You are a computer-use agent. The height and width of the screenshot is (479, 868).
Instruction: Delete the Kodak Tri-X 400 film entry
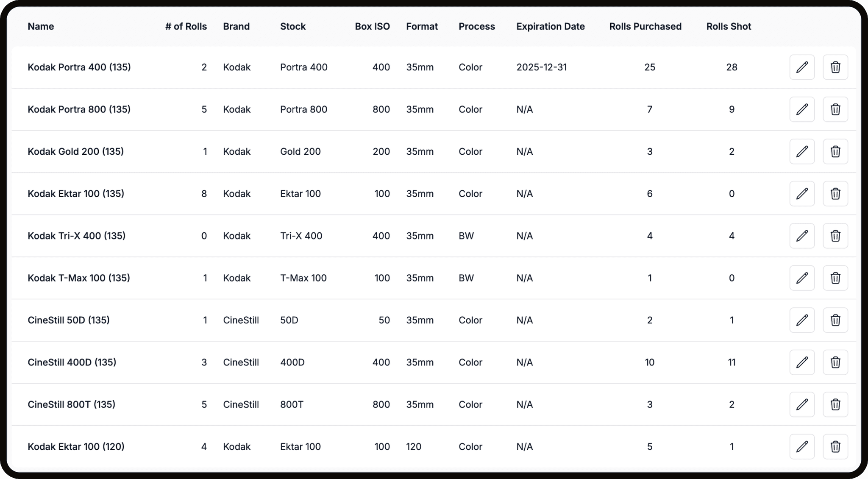(835, 236)
